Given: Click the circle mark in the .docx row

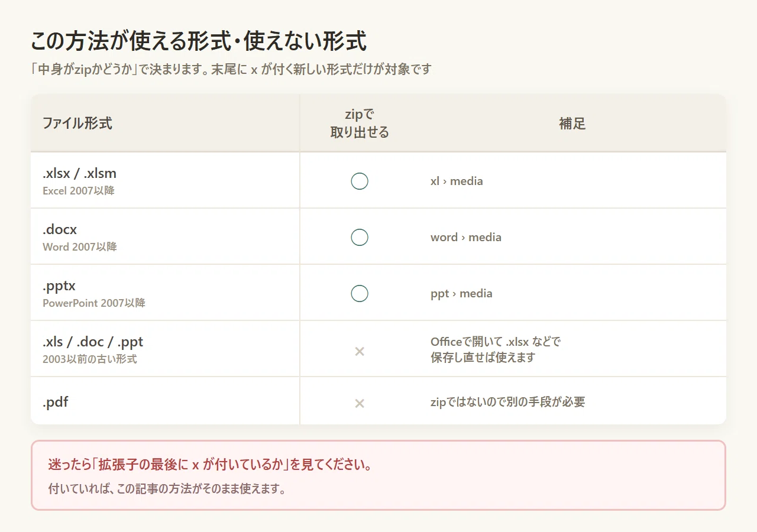Looking at the screenshot, I should click(x=360, y=237).
